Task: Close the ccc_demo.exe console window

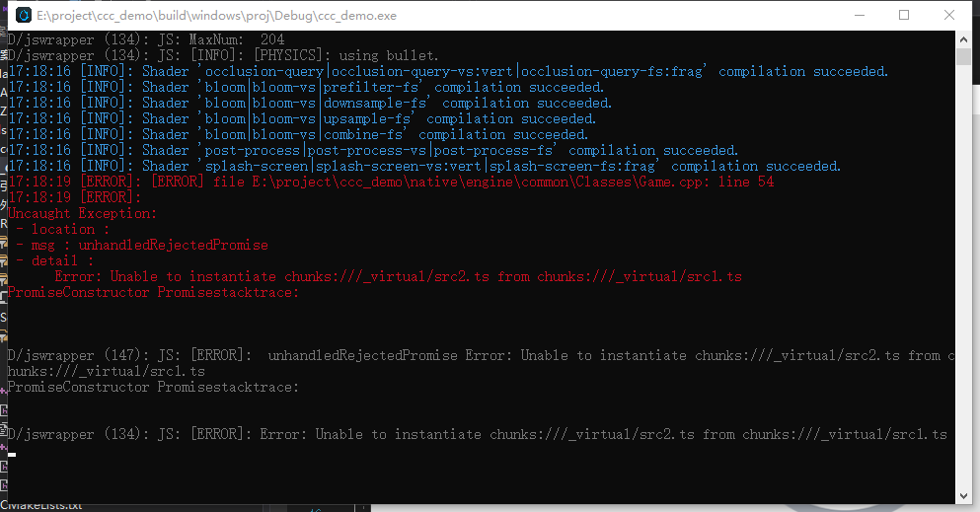Action: [x=948, y=15]
